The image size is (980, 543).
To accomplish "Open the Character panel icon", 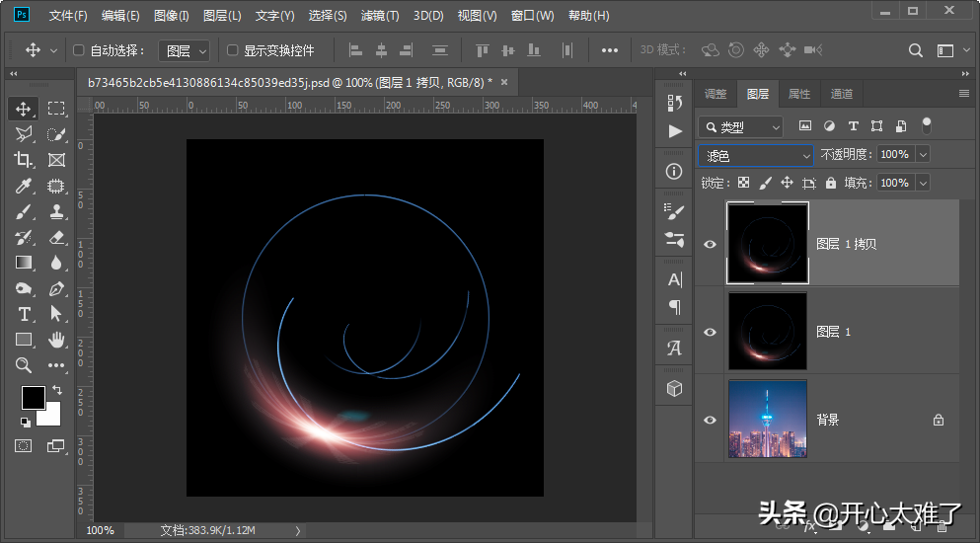I will 674,279.
